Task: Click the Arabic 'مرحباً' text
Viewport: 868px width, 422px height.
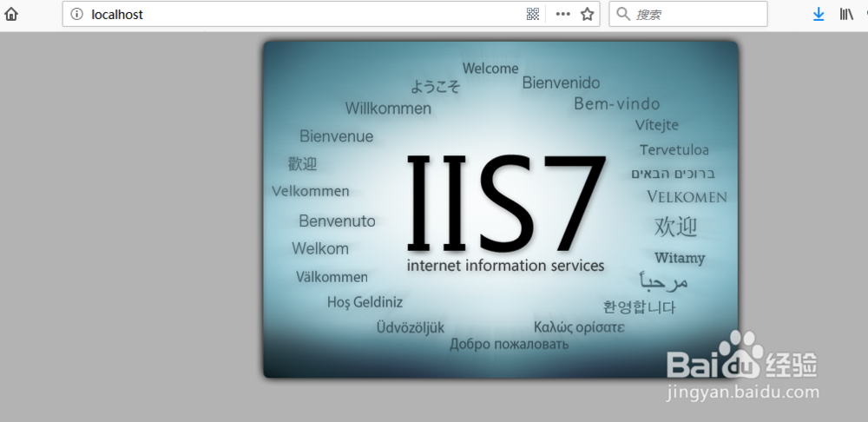Action: tap(664, 280)
